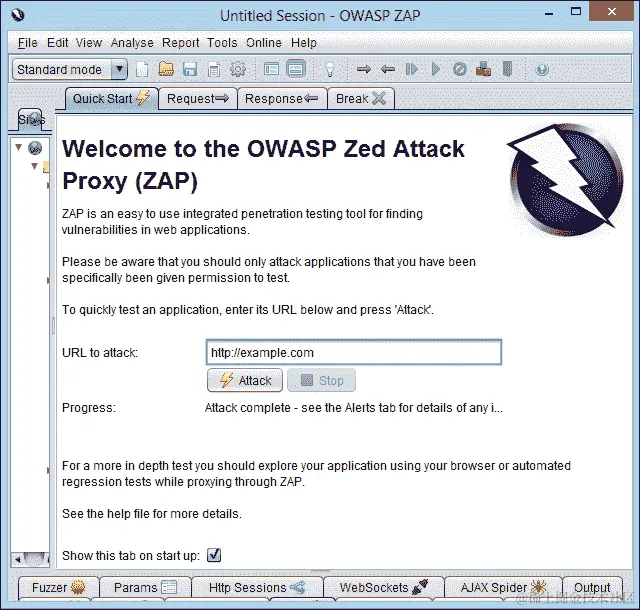Switch to the Break tab
The width and height of the screenshot is (640, 610).
point(361,99)
